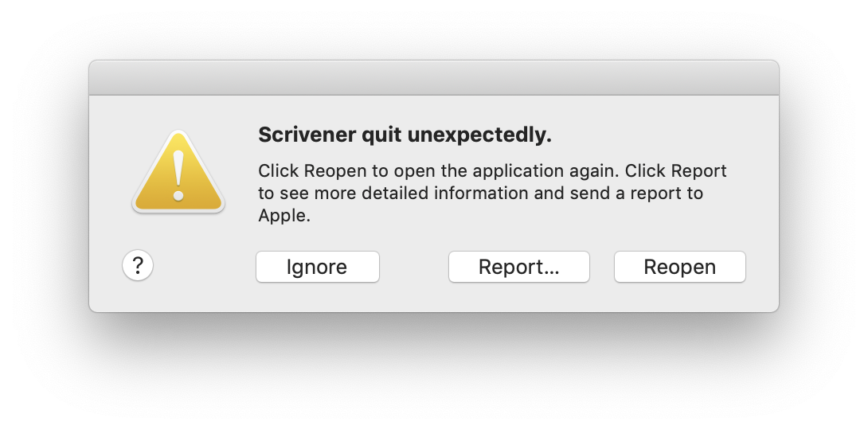Click empty gap between help and Ignore buttons
Viewport: 868px width, 430px height.
click(x=205, y=267)
